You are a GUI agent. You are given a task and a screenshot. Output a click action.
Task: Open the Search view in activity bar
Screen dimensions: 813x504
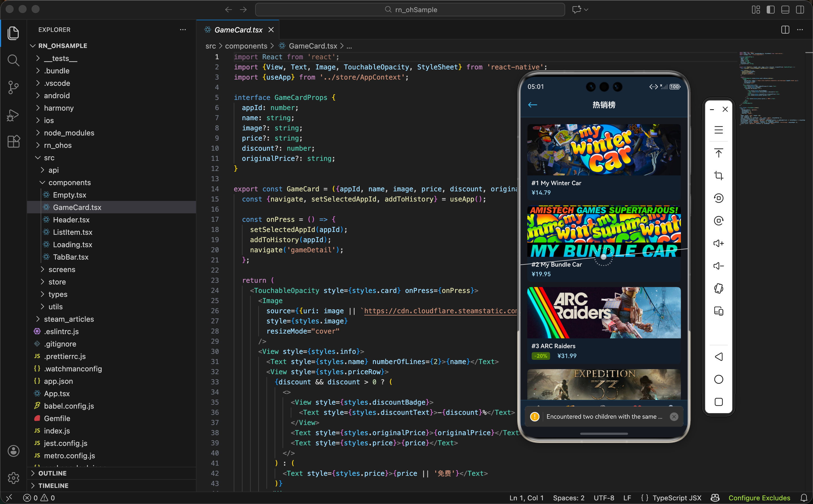point(13,60)
